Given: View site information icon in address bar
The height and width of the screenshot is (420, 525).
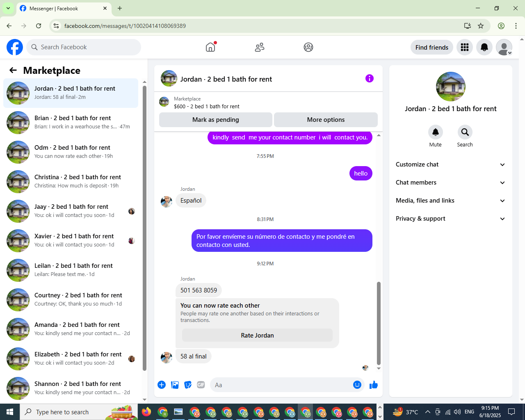Looking at the screenshot, I should point(57,26).
